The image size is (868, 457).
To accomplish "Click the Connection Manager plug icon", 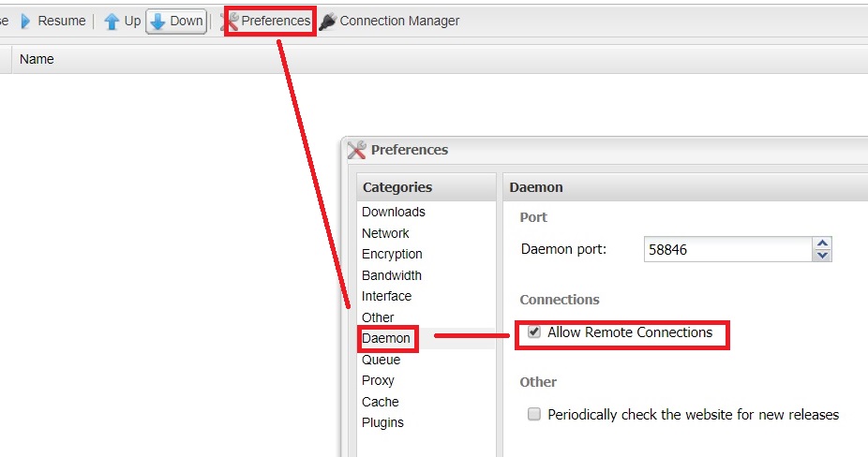I will [327, 21].
